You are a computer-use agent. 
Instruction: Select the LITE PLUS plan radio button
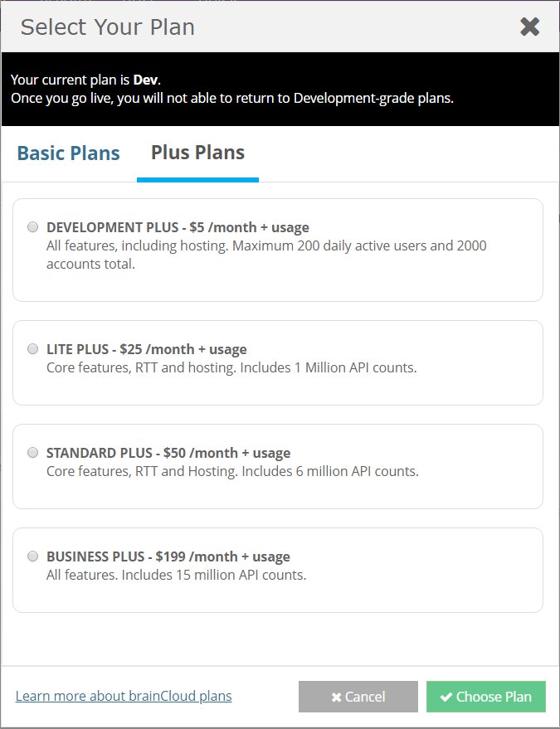pos(32,348)
